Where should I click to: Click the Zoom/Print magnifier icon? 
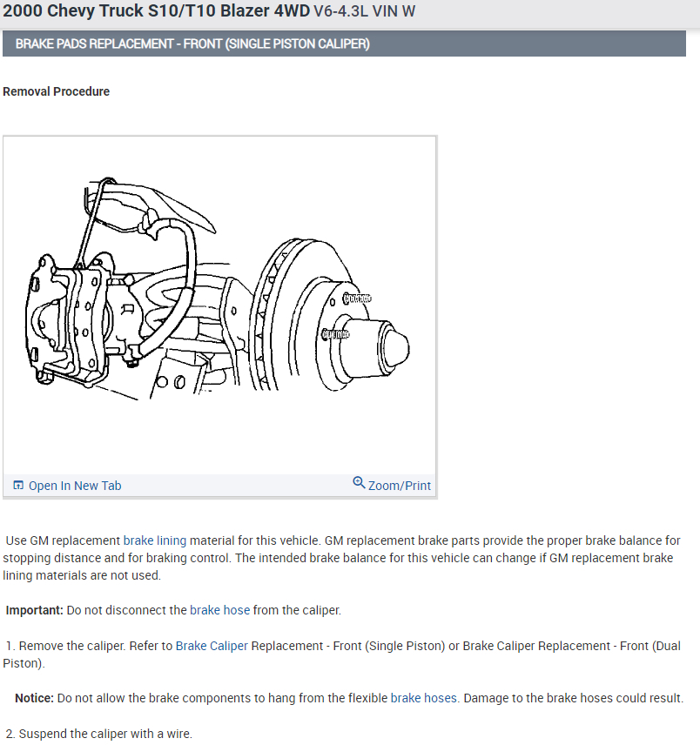[359, 483]
